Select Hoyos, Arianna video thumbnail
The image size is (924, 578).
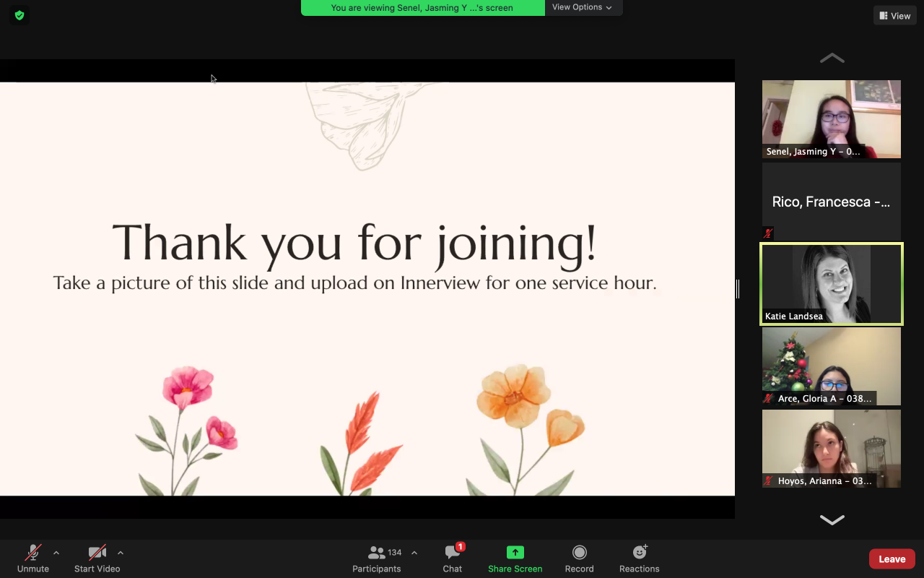click(832, 449)
